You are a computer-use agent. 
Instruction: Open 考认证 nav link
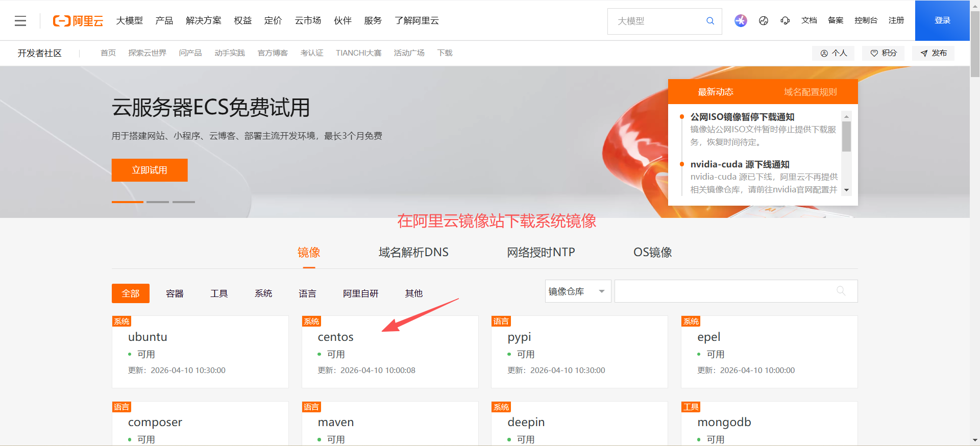pyautogui.click(x=312, y=53)
